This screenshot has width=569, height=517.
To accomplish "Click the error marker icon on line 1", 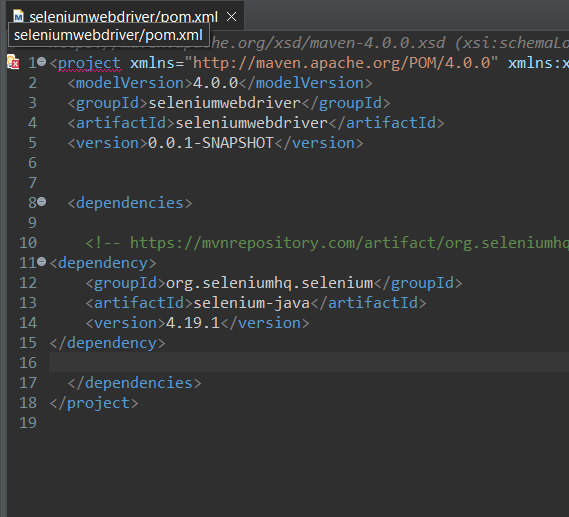I will tap(13, 62).
